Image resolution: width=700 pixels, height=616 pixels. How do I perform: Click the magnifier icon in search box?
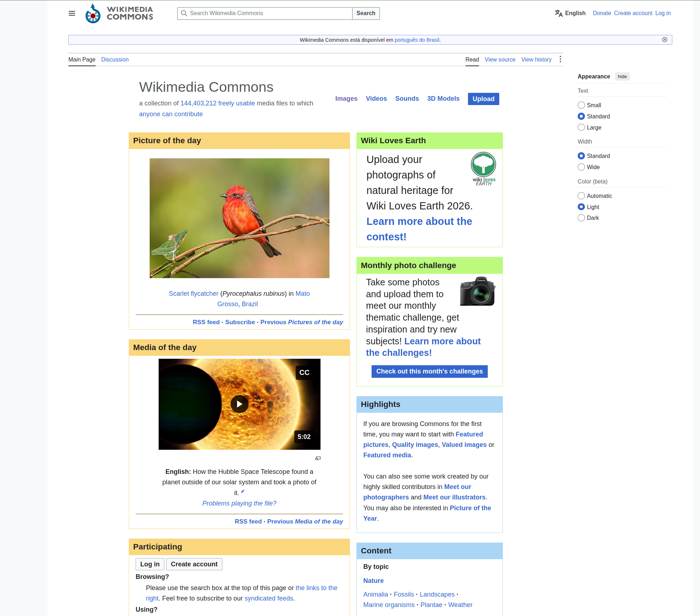point(184,13)
